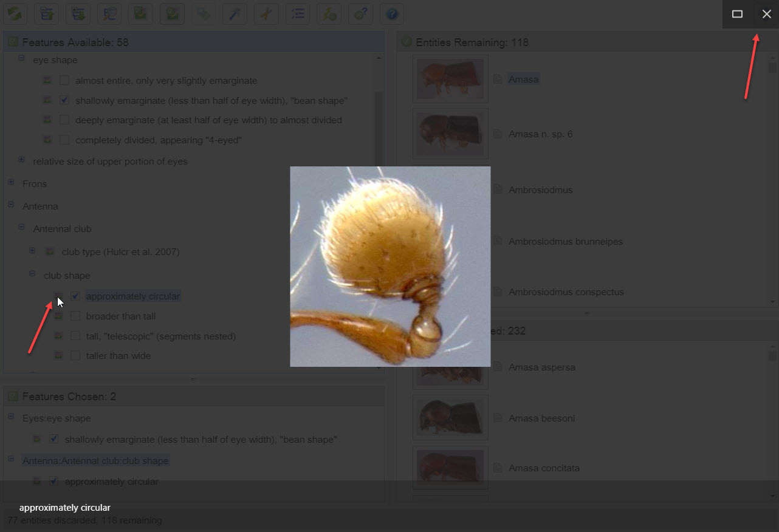Check 'broader than tall' club shape
The height and width of the screenshot is (532, 779).
click(x=75, y=316)
